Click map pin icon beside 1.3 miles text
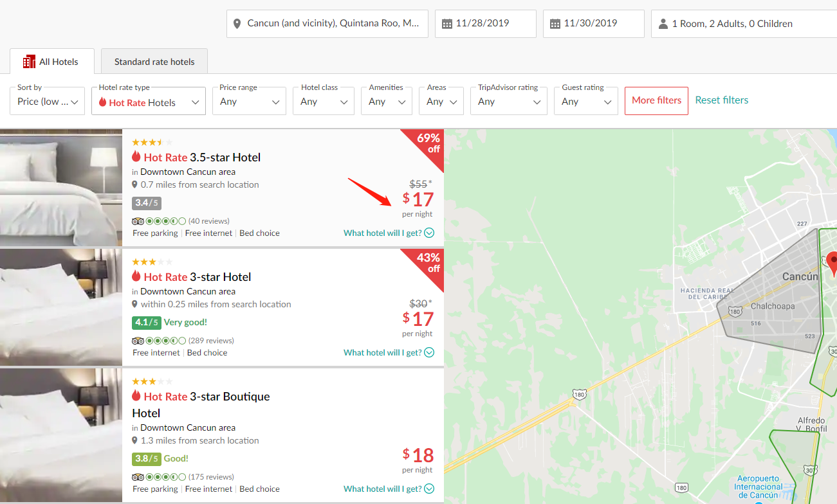 click(135, 441)
